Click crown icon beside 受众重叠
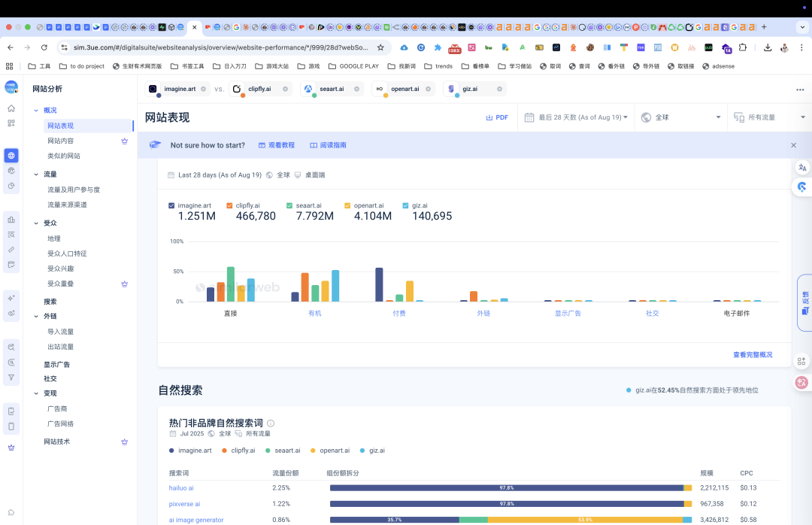Image resolution: width=812 pixels, height=525 pixels. 124,284
